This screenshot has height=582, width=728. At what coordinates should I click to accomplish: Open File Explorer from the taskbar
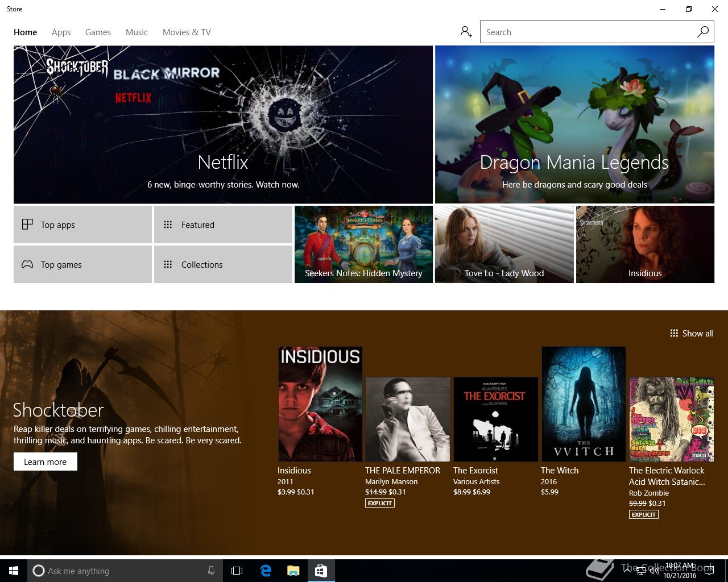pyautogui.click(x=293, y=571)
